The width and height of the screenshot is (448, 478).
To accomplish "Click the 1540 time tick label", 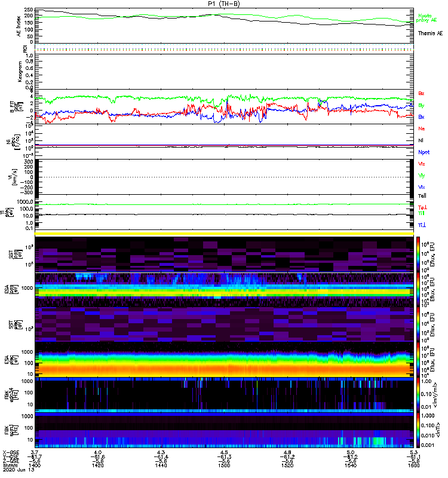I will pos(351,465).
